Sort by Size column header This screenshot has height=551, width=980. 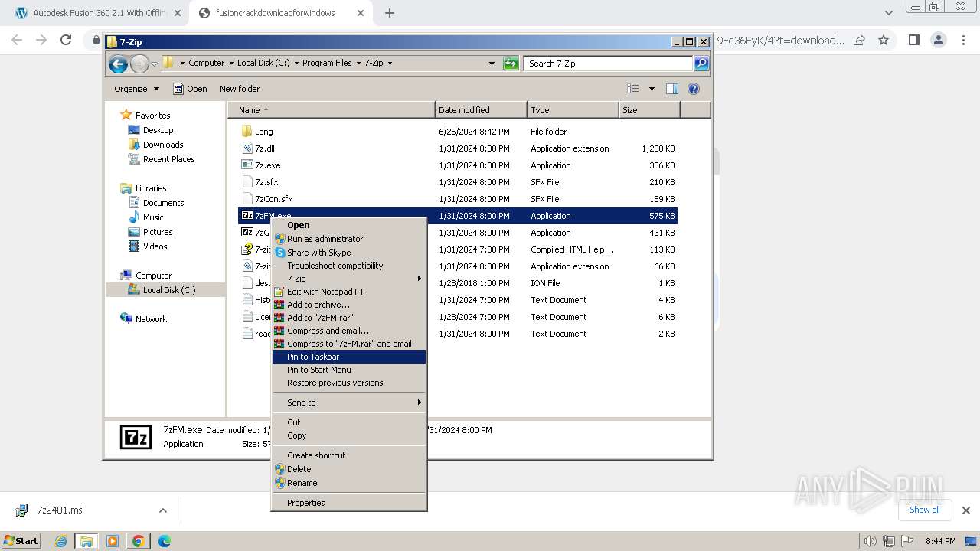point(649,110)
